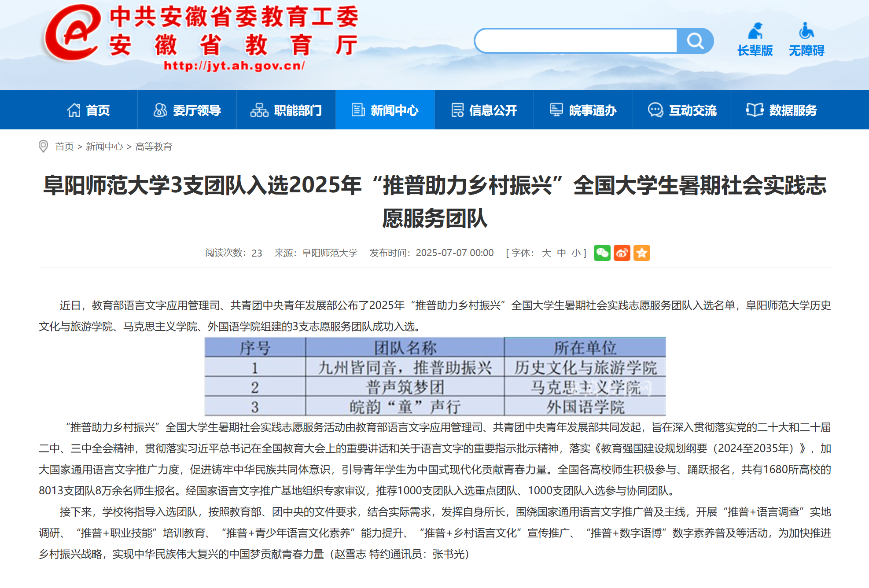
Task: Click 高等教育 breadcrumb link
Action: [x=154, y=147]
